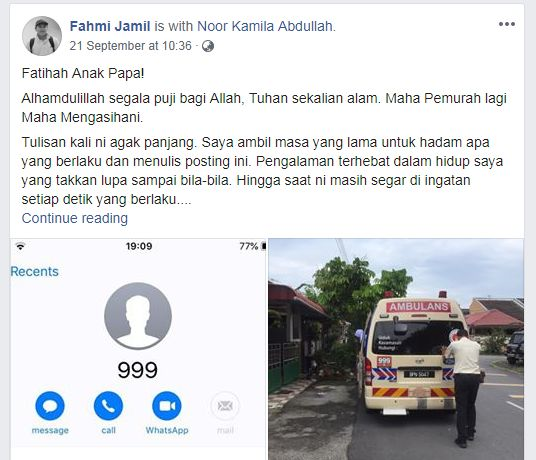Viewport: 536px width, 460px height.
Task: Tap the blue message icon
Action: pyautogui.click(x=50, y=406)
